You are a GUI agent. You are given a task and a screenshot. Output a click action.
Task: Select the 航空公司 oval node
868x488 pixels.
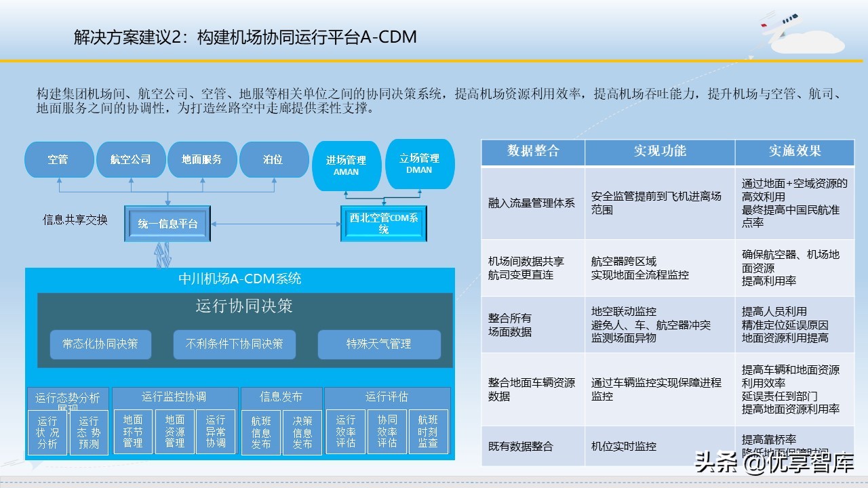pos(131,160)
